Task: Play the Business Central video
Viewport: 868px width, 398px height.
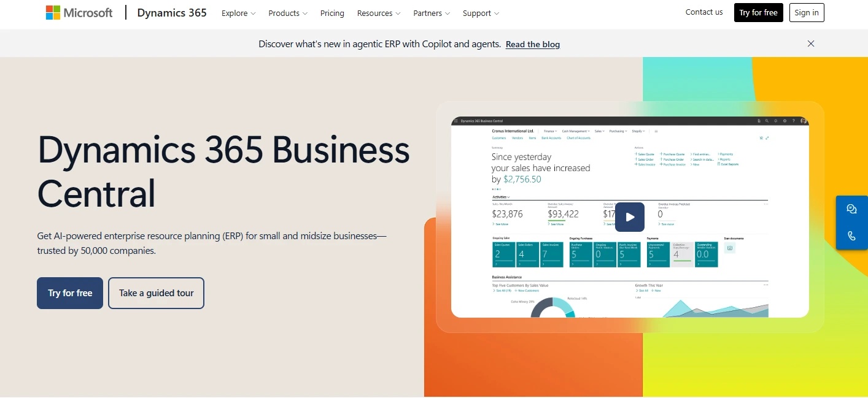Action: coord(630,217)
